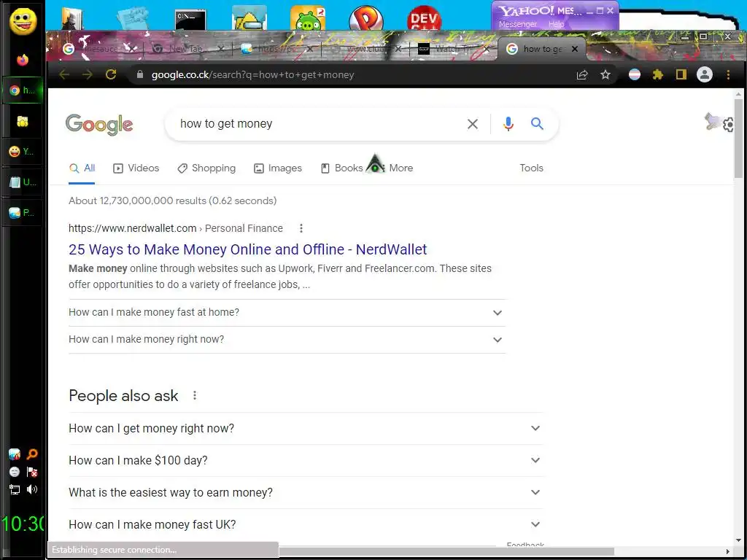Launch Firefox from the taskbar
The height and width of the screenshot is (560, 747).
click(x=23, y=60)
